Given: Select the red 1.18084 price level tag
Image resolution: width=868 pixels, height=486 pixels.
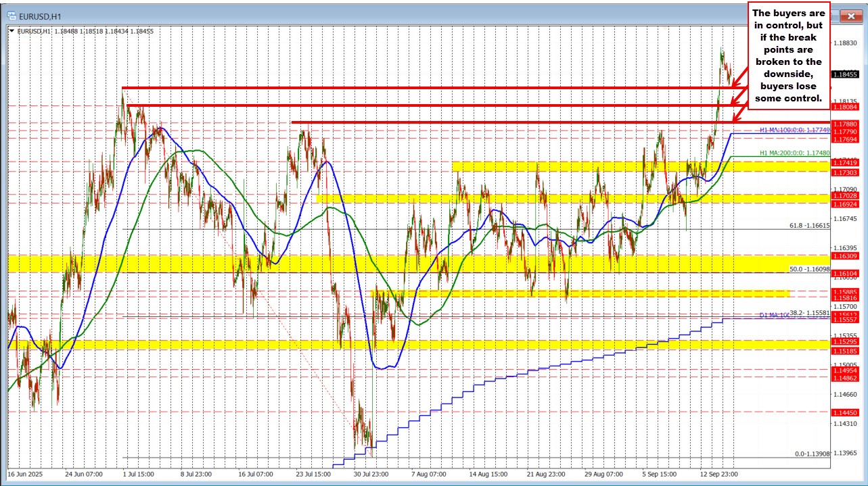Looking at the screenshot, I should point(846,107).
